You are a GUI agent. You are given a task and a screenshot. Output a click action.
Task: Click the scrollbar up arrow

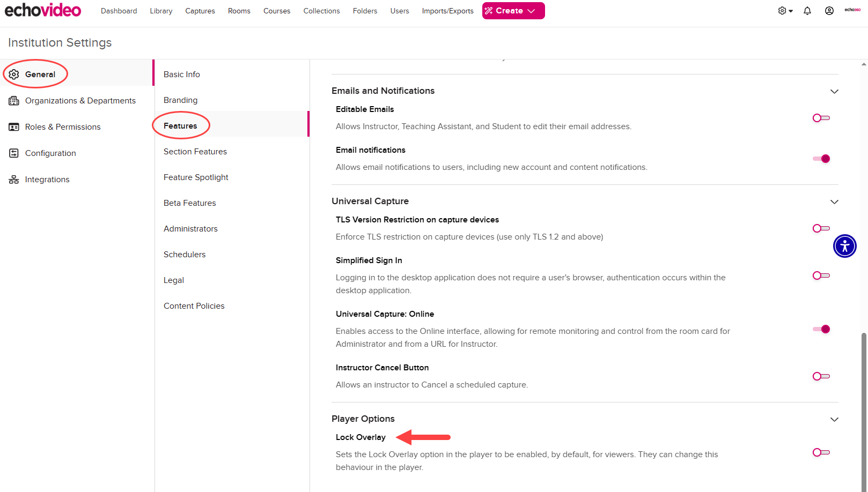(x=864, y=64)
